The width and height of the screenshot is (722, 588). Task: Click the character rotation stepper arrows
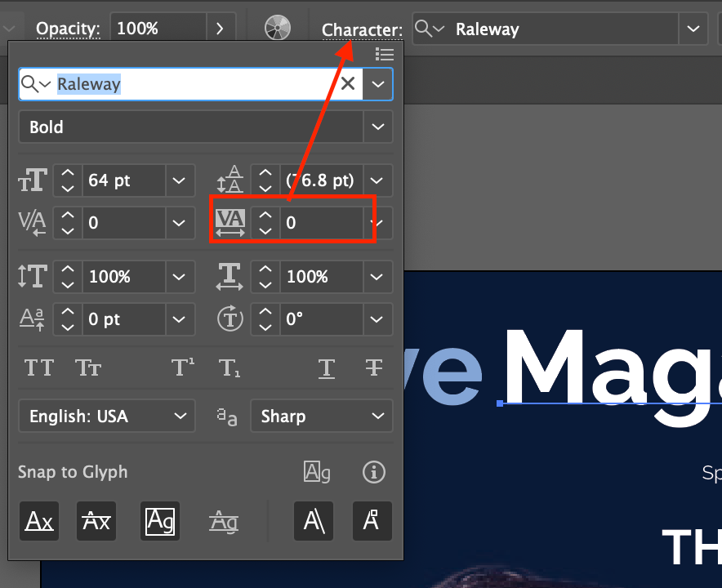[x=265, y=319]
